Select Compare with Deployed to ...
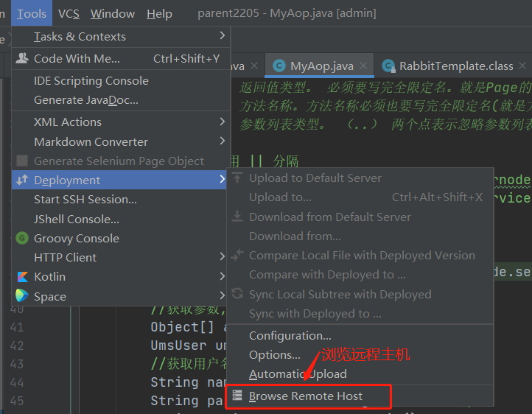This screenshot has width=532, height=414. (x=360, y=275)
